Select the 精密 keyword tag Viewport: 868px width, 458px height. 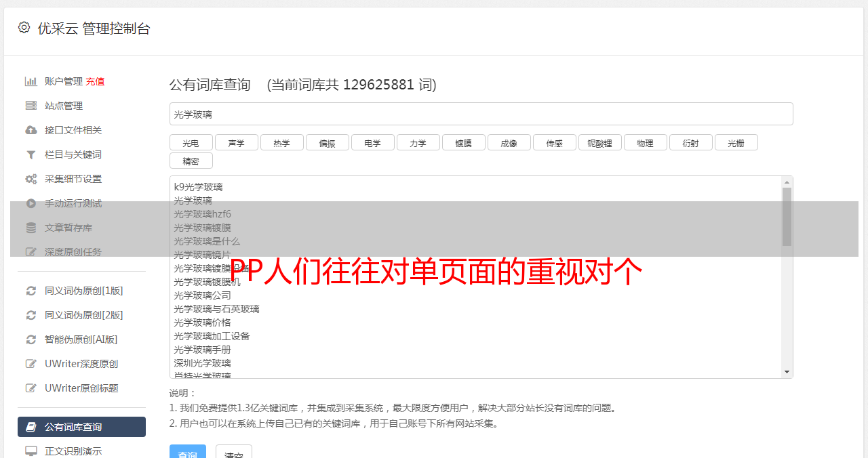(x=191, y=161)
